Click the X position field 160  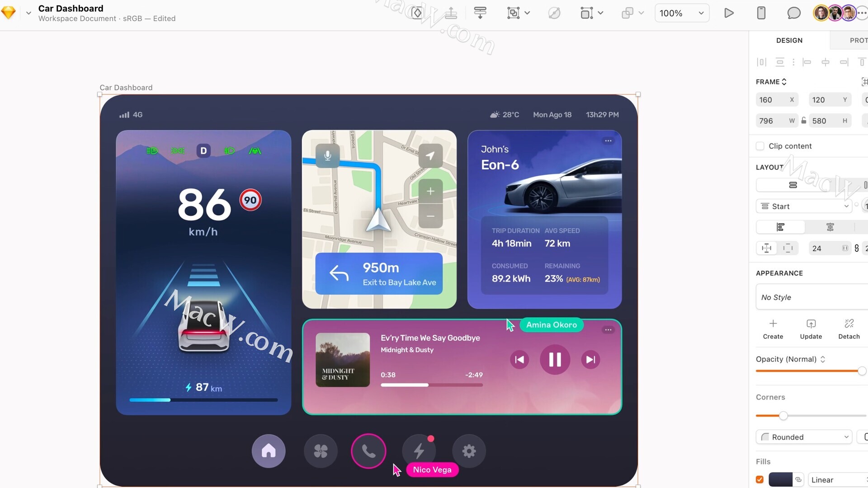(777, 100)
